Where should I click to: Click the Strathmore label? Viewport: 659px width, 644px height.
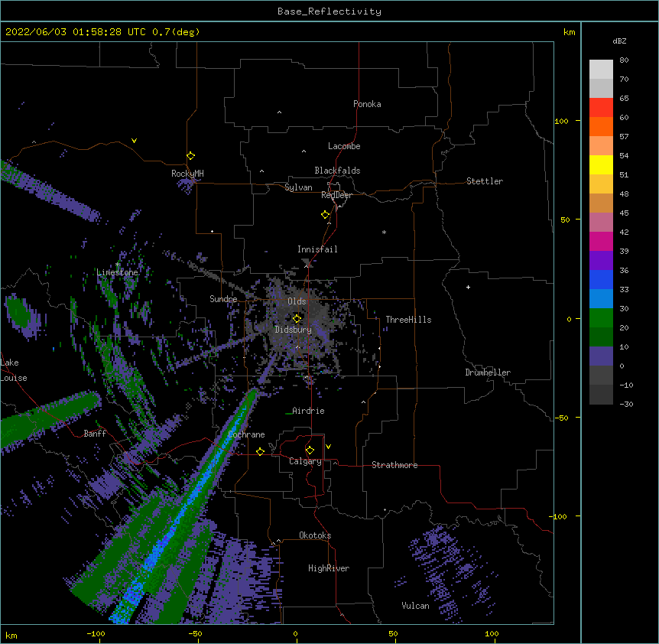pos(394,465)
